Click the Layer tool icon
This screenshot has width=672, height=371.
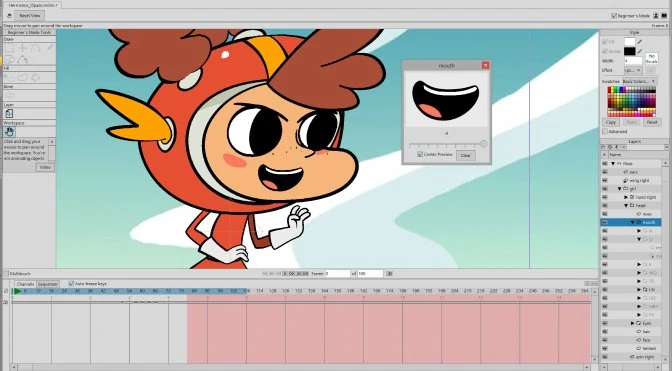9,113
